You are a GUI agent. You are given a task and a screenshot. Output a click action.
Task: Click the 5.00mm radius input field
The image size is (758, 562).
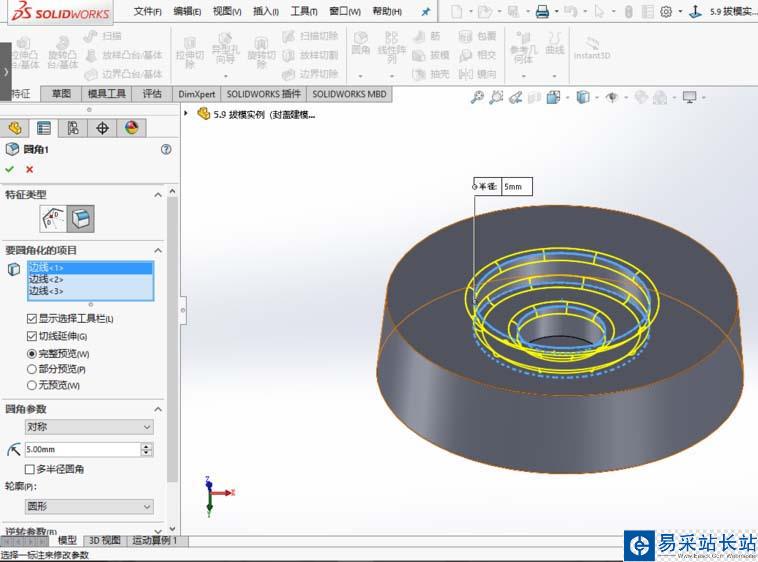(x=82, y=450)
